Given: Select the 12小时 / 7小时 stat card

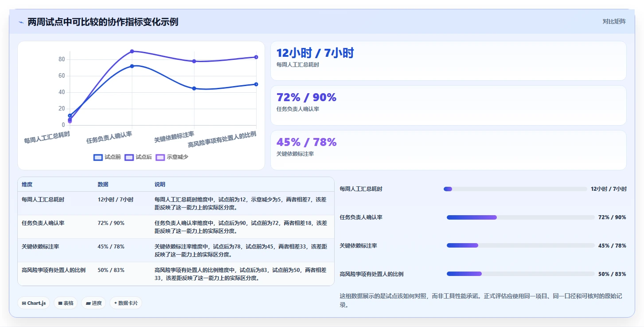Looking at the screenshot, I should click(448, 61).
